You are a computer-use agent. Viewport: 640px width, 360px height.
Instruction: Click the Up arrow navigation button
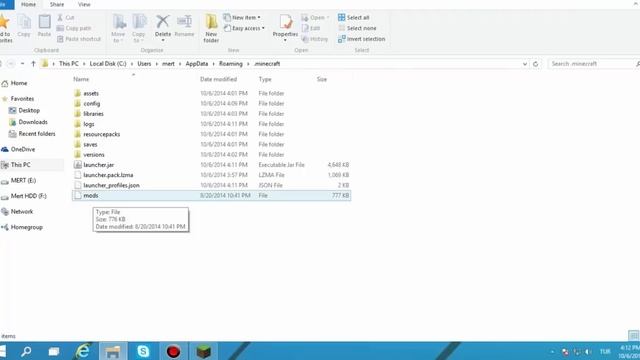(33, 64)
